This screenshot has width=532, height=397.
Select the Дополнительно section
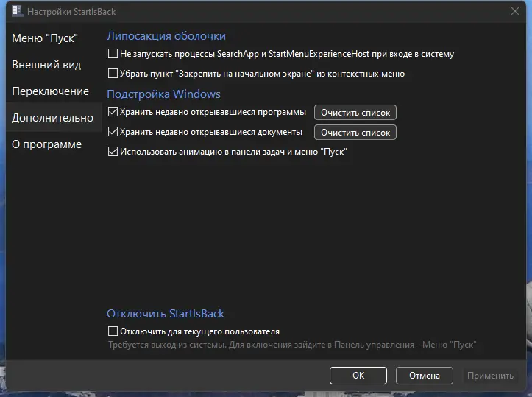(x=52, y=118)
